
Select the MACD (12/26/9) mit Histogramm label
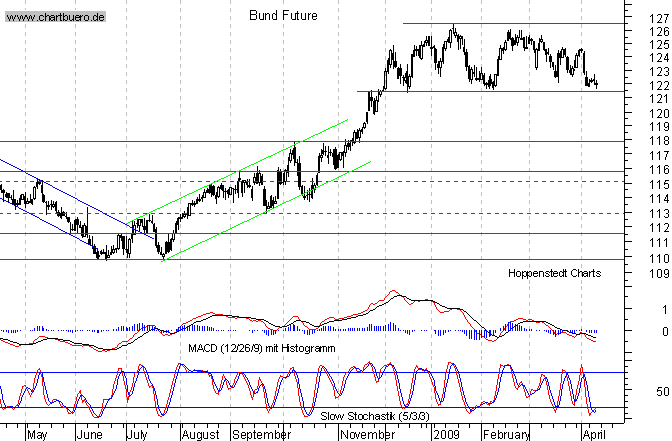(261, 348)
